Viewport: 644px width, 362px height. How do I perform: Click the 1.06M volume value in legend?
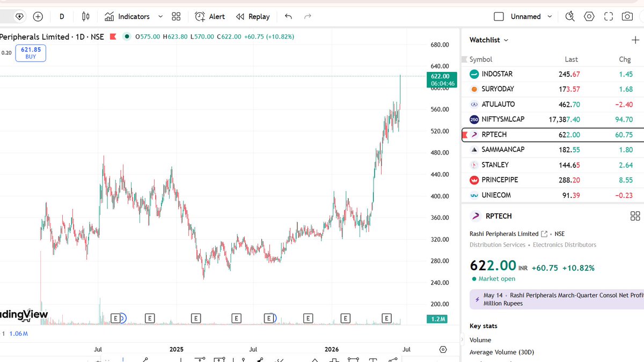(x=19, y=334)
